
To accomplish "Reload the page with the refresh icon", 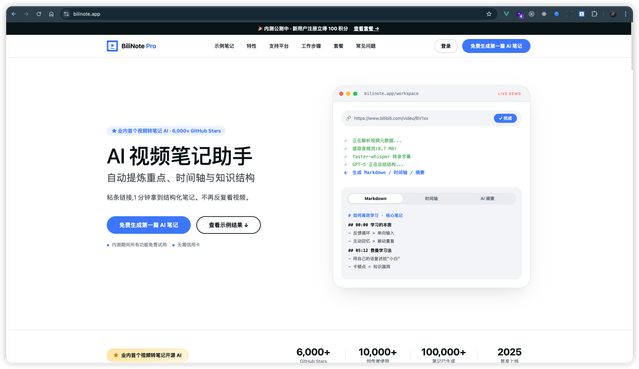I will [39, 14].
